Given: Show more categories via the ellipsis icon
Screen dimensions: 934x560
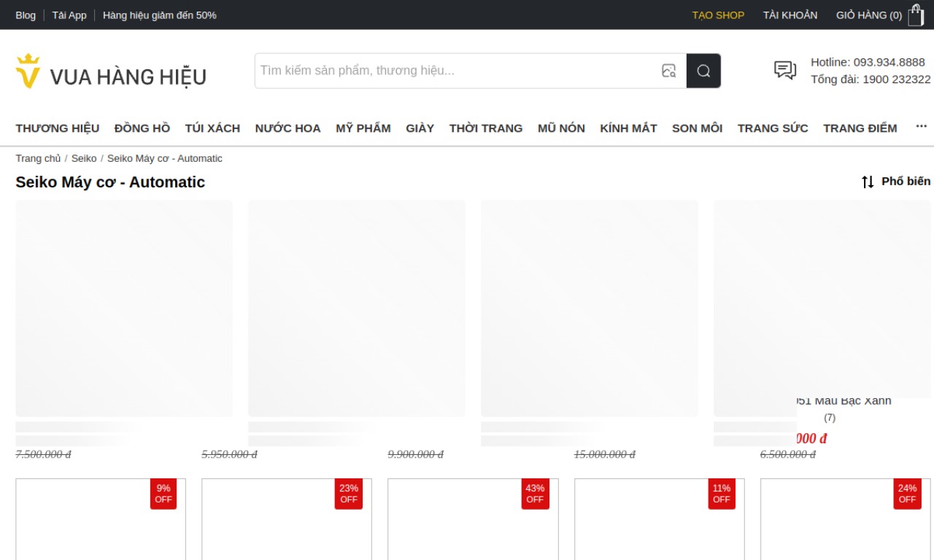Looking at the screenshot, I should tap(922, 127).
